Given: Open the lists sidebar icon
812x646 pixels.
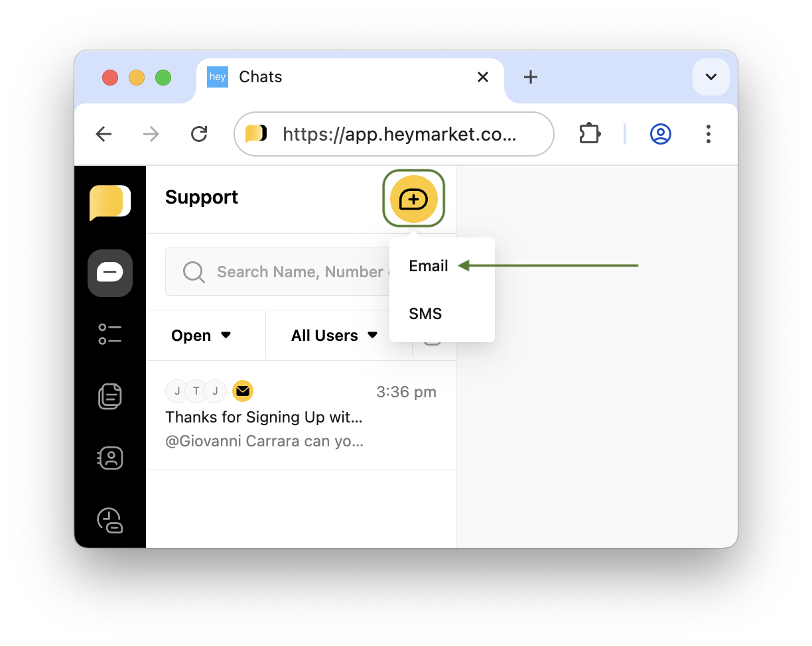Looking at the screenshot, I should tap(110, 334).
